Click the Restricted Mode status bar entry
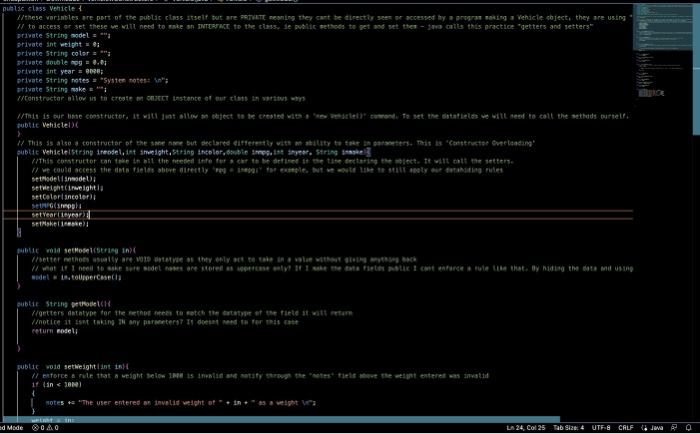 12,427
